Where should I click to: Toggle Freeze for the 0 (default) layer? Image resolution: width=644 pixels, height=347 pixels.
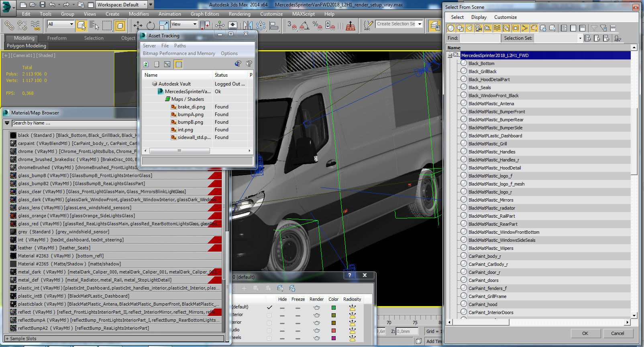tap(298, 308)
